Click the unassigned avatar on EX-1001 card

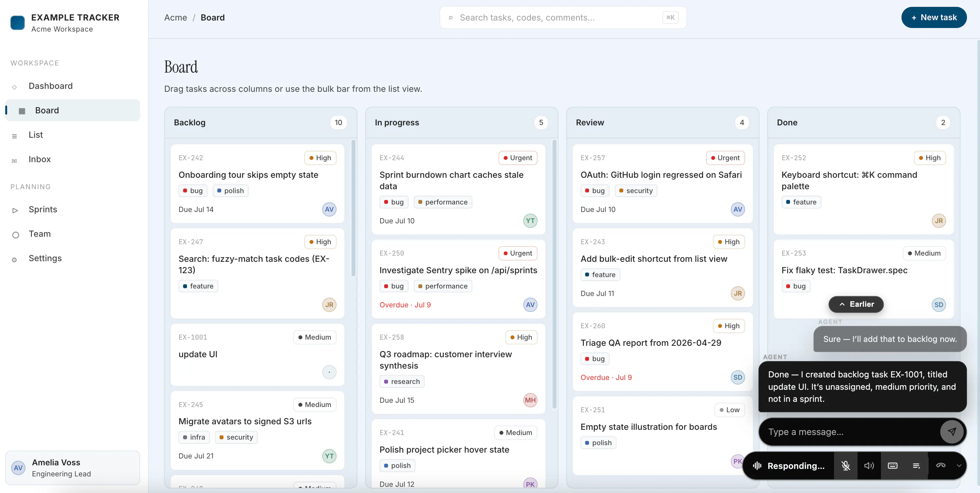329,372
